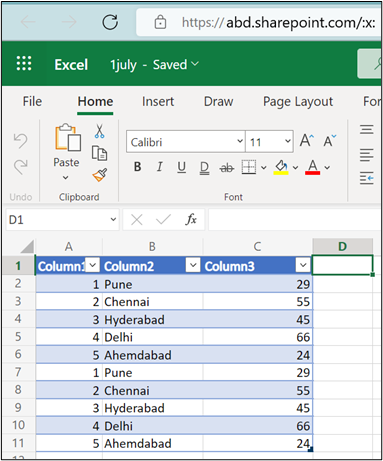Click the Borders icon

[x=249, y=167]
